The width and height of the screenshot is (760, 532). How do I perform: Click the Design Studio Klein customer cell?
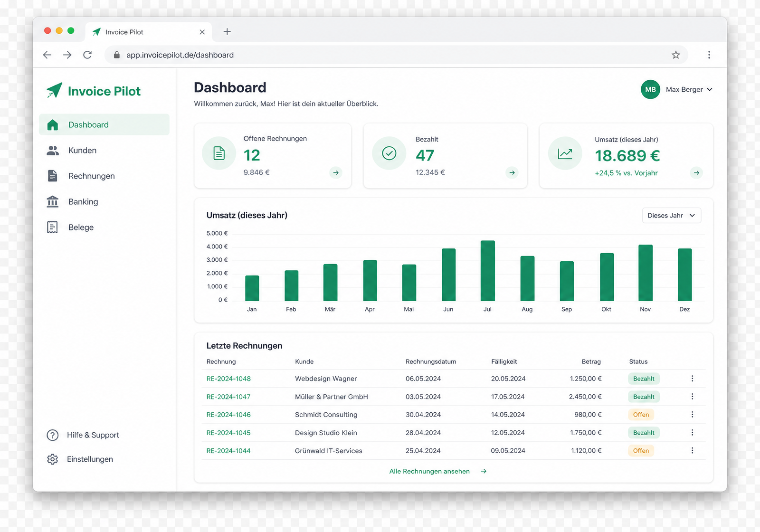(326, 433)
